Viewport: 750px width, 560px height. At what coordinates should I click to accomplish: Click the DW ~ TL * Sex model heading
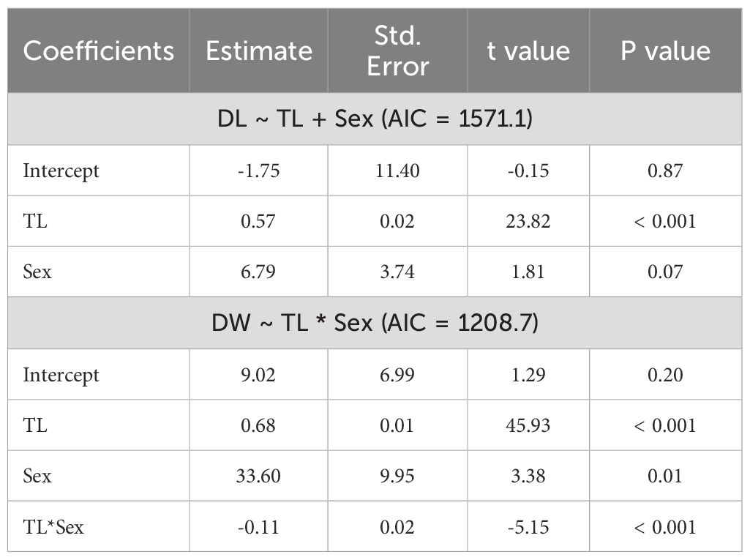pyautogui.click(x=375, y=323)
